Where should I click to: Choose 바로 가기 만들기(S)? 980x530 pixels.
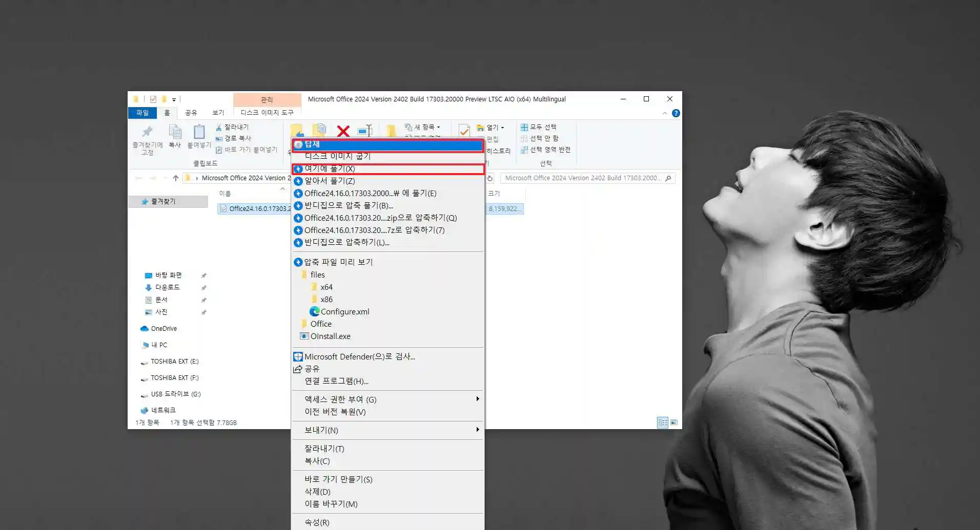coord(387,479)
